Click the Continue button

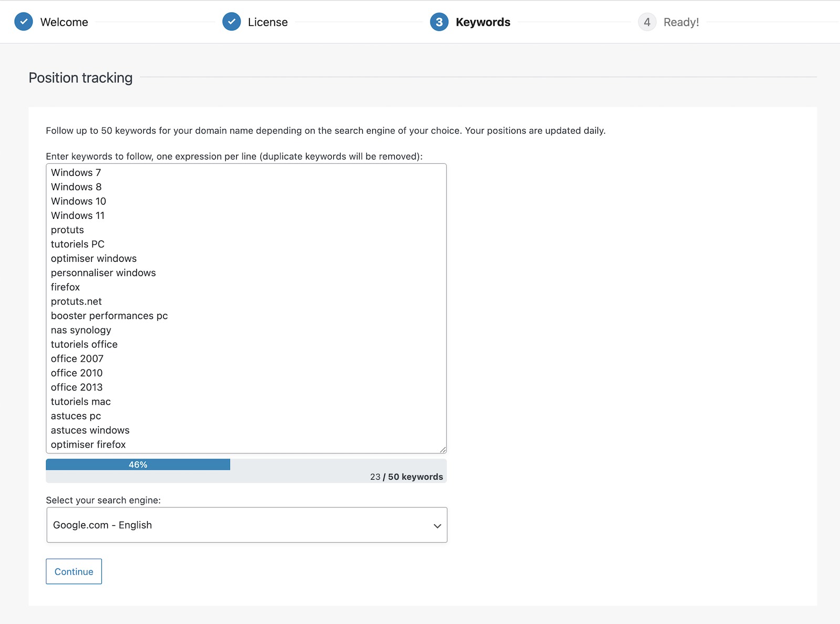coord(73,572)
